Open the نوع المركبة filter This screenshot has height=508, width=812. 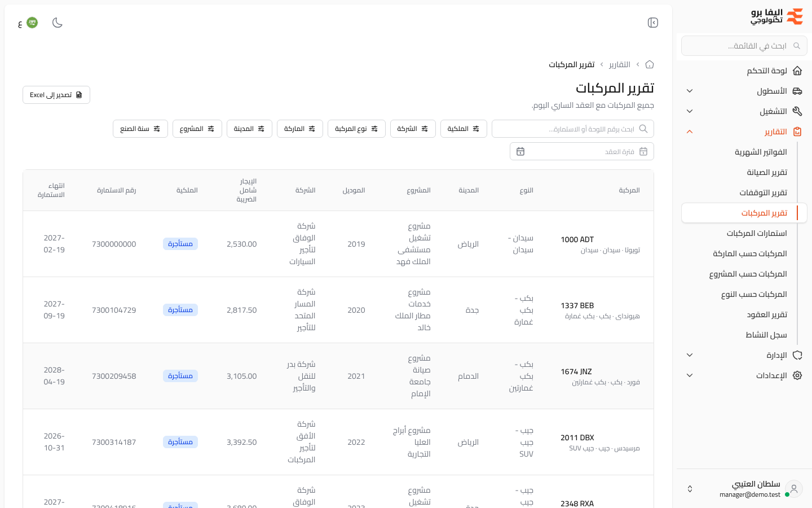coord(356,129)
